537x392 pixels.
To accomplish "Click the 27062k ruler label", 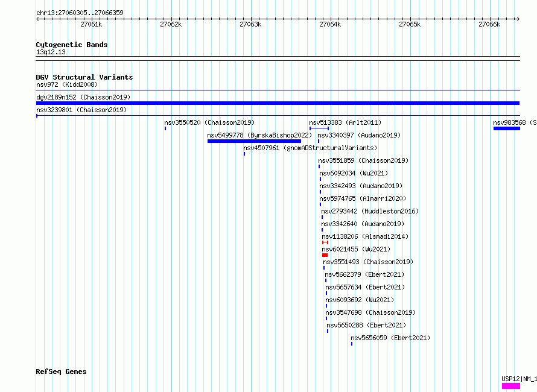I will 171,24.
